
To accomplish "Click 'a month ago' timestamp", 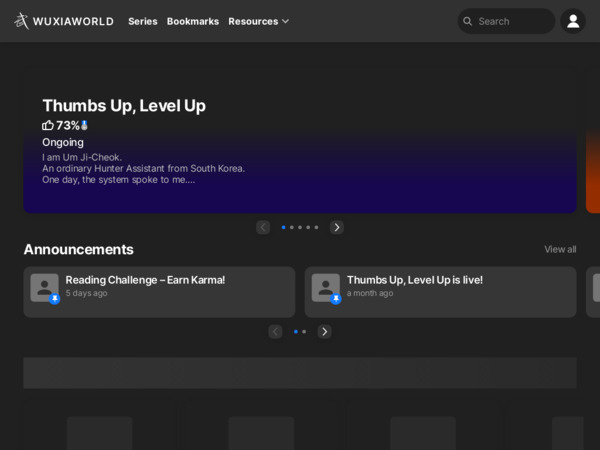I will tap(370, 293).
